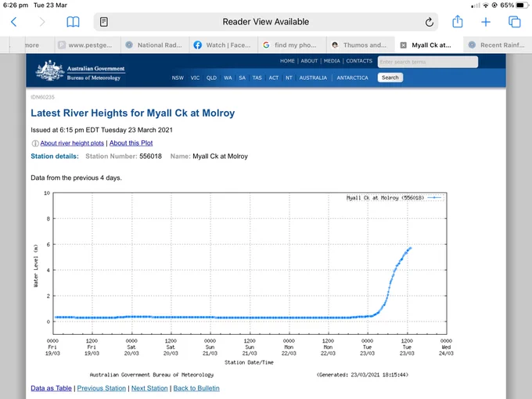Select QLD in the state navigation
The image size is (532, 399).
211,77
